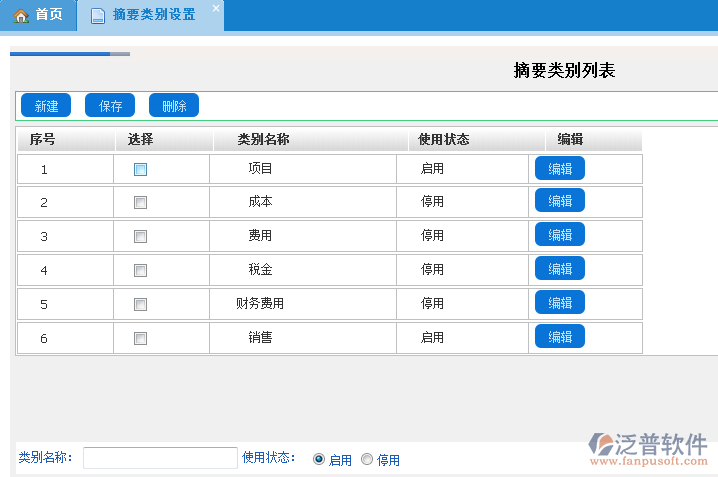718x477 pixels.
Task: Check the box for 项目 row
Action: click(x=140, y=169)
